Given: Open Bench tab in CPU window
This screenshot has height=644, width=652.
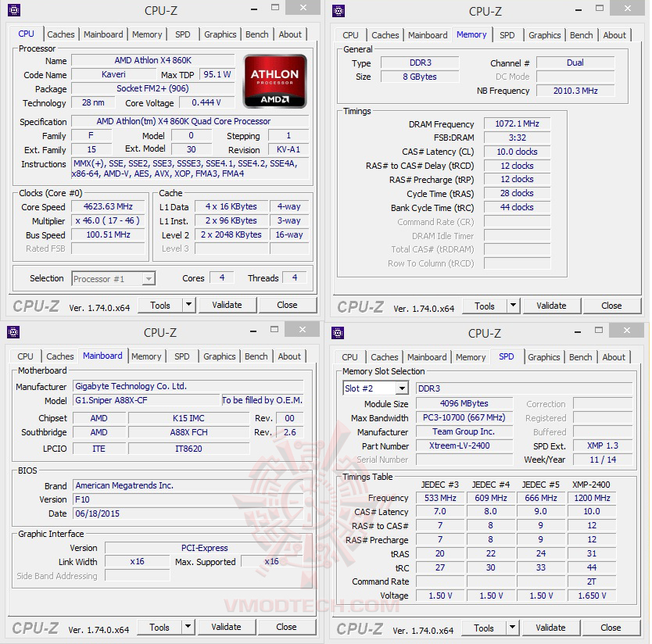Looking at the screenshot, I should [x=257, y=34].
